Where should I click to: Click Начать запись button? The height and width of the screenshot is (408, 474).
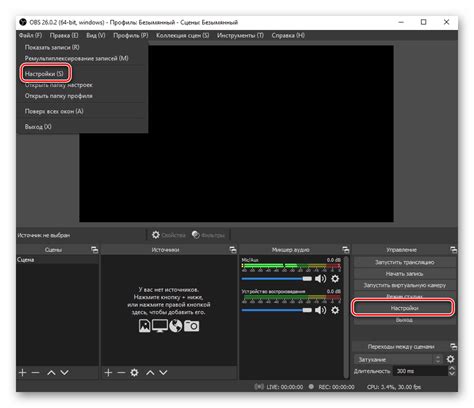[404, 274]
